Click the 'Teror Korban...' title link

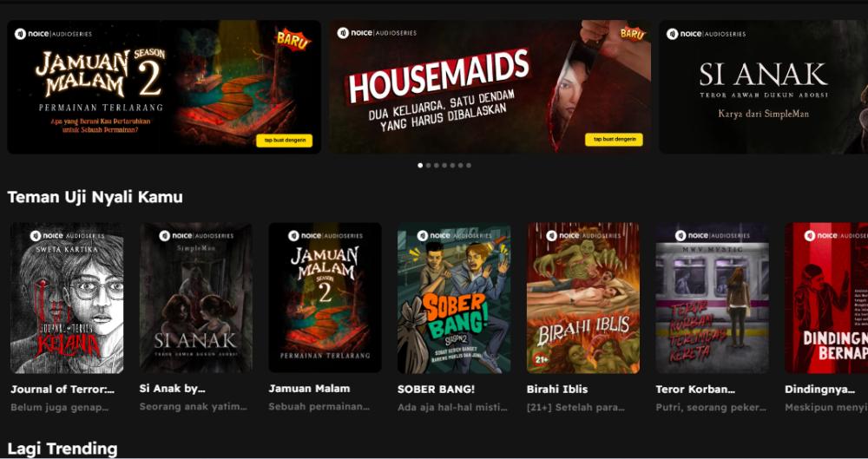coord(695,390)
